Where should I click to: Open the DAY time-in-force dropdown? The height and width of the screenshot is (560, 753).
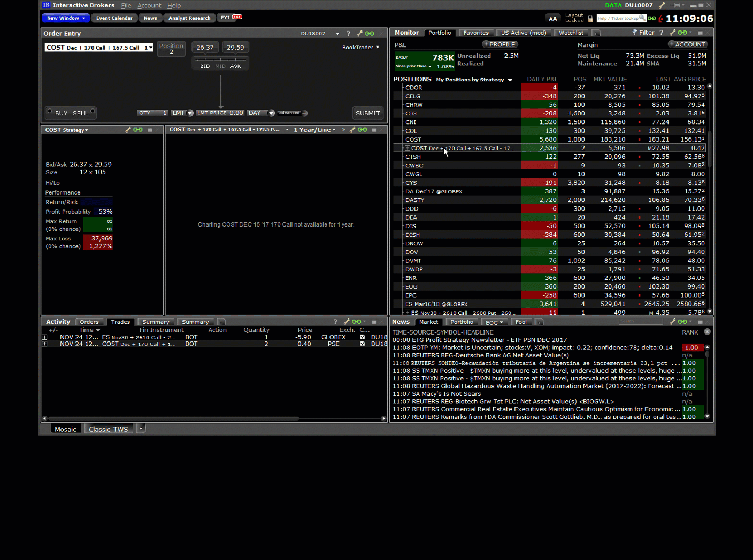pyautogui.click(x=271, y=113)
